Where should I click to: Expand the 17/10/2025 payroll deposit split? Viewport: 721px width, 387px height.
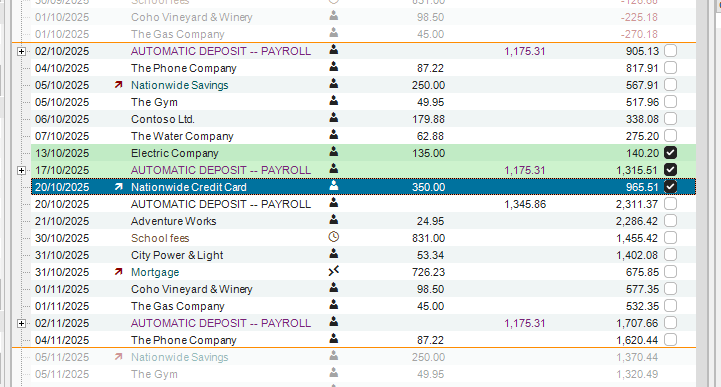point(21,171)
